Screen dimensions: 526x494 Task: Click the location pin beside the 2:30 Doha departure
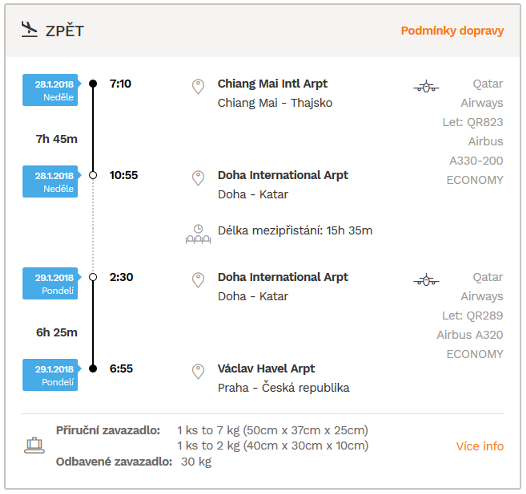coord(198,280)
